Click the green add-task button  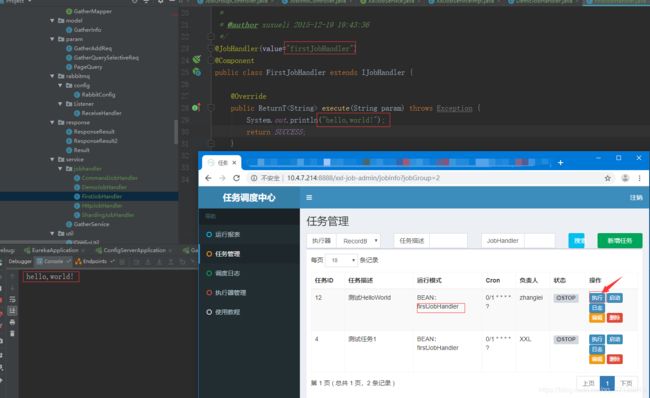pos(620,240)
